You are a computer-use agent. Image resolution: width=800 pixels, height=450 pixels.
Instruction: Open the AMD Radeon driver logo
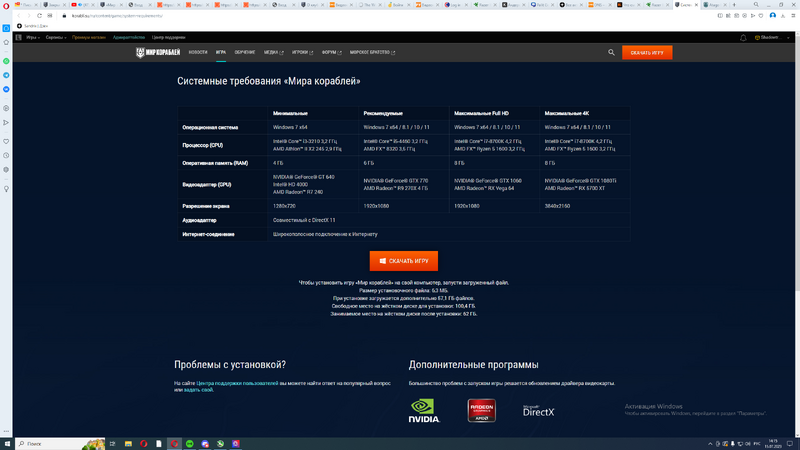tap(482, 411)
